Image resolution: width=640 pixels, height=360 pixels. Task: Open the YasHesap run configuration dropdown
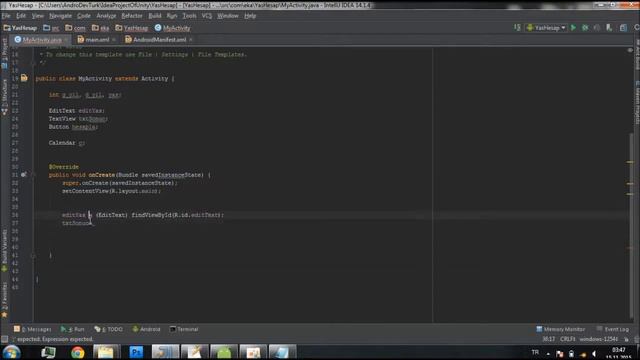[546, 28]
